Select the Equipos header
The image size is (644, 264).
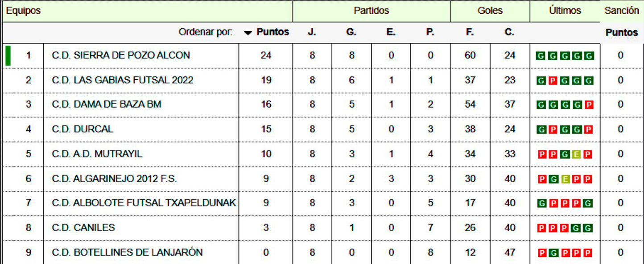click(23, 11)
